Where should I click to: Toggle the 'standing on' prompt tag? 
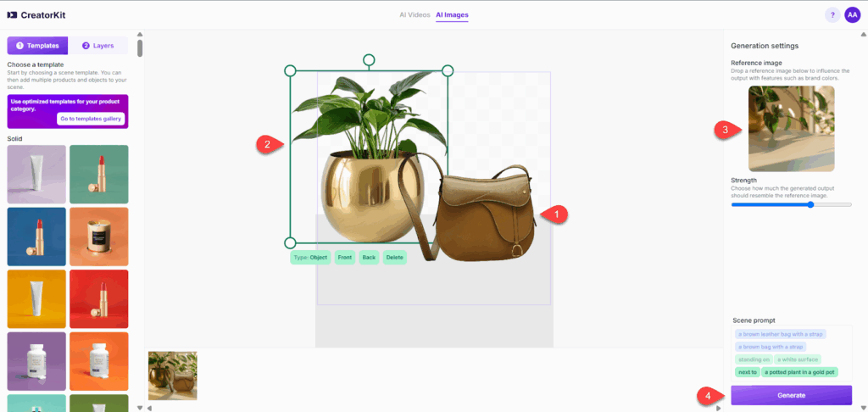point(752,359)
